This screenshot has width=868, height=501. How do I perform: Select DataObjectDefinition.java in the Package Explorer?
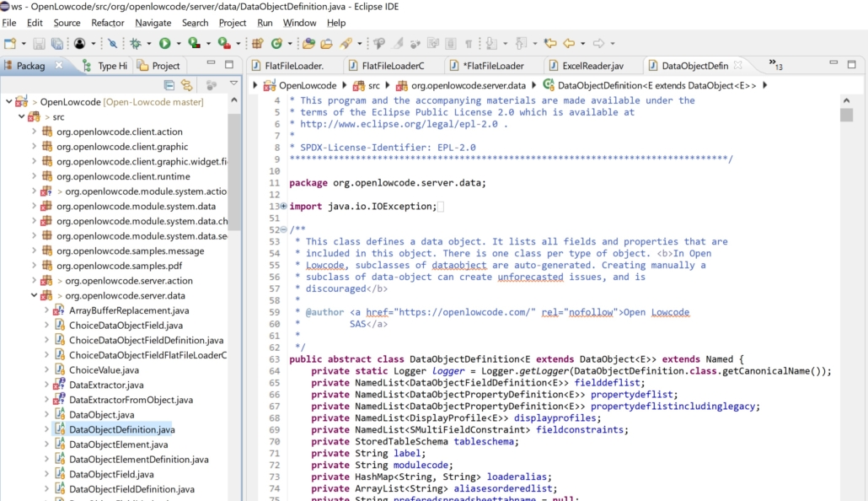point(120,428)
